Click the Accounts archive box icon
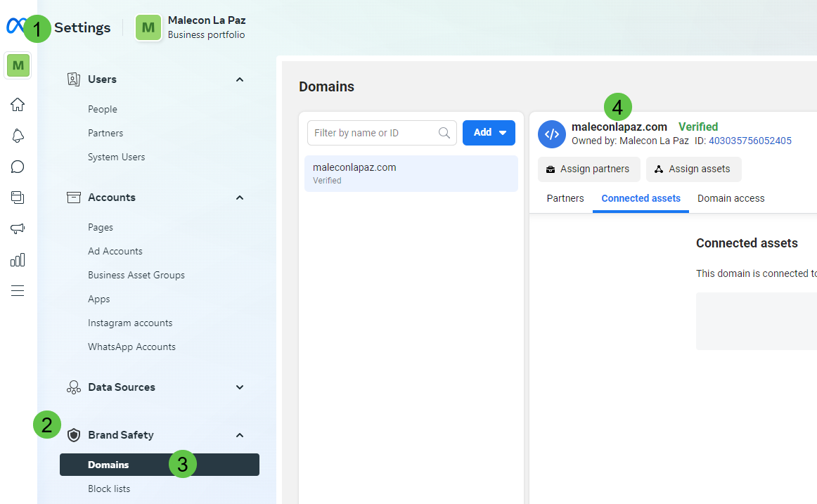The height and width of the screenshot is (504, 817). point(73,198)
